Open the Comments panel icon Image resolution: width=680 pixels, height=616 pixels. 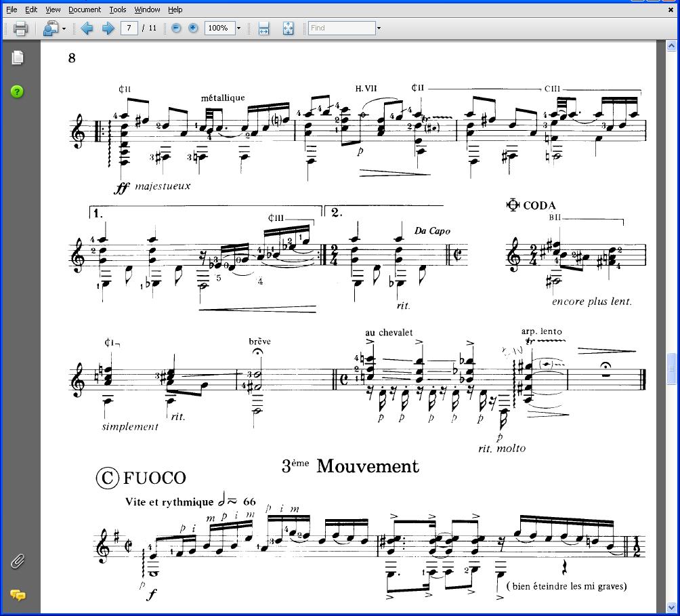point(18,595)
